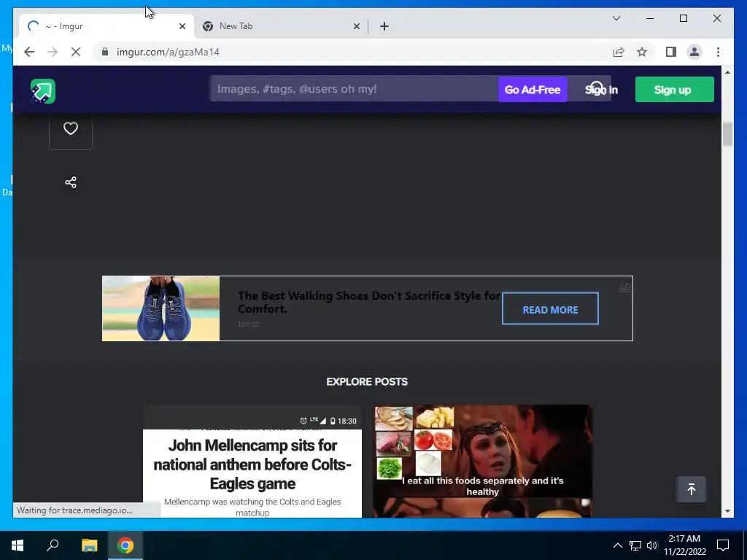Stop page loading with the X button
Viewport: 747px width, 560px height.
[76, 52]
